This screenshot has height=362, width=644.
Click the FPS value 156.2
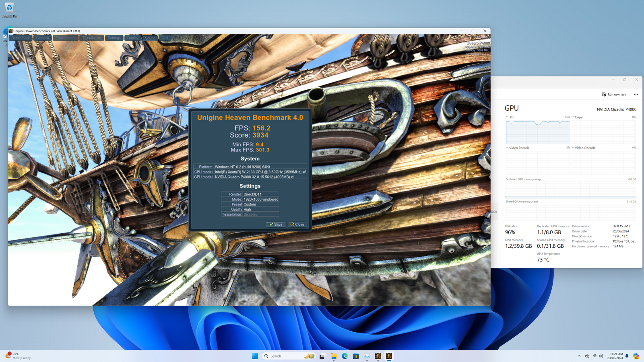pos(262,128)
